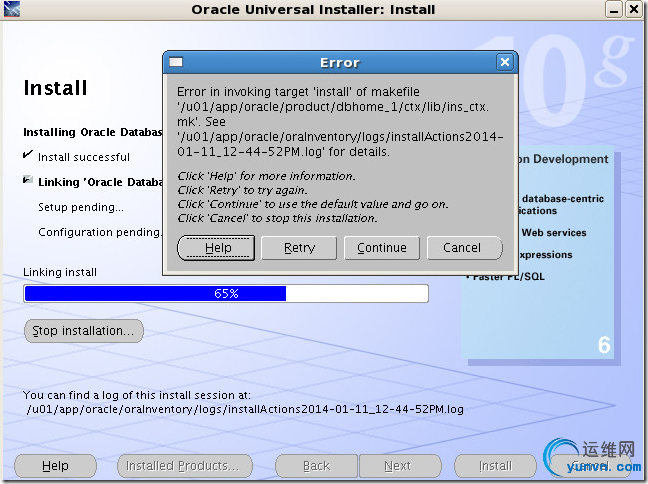Open Help at installer bottom bar
Viewport: 648px width, 484px height.
55,466
